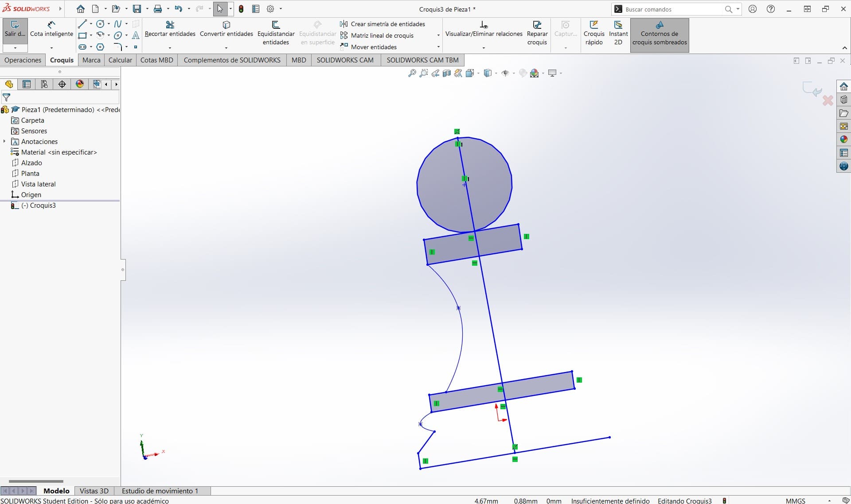
Task: Switch to the SOLIDWORKS CAM tab
Action: tap(345, 60)
